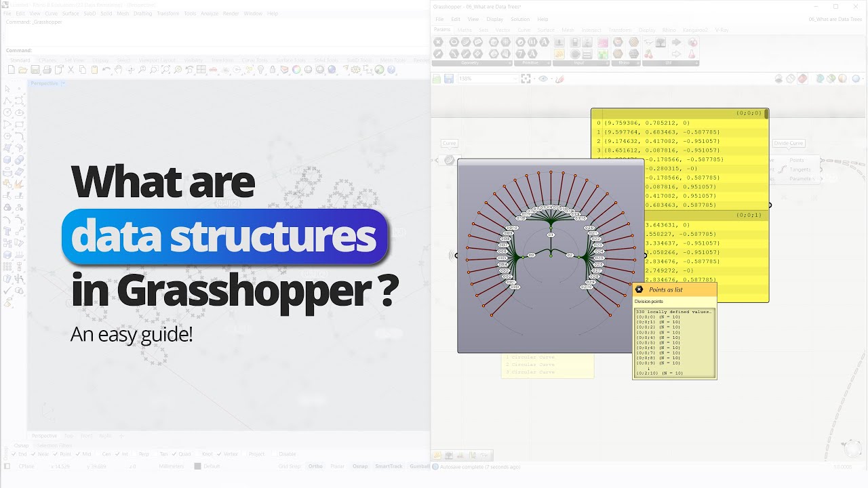Toggle the End osnap checkbox
Image resolution: width=868 pixels, height=488 pixels.
point(14,454)
